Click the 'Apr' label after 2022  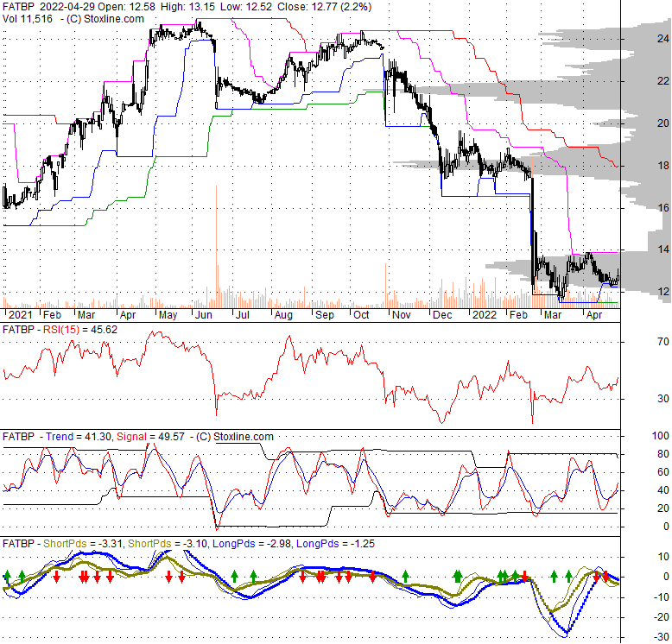[594, 315]
